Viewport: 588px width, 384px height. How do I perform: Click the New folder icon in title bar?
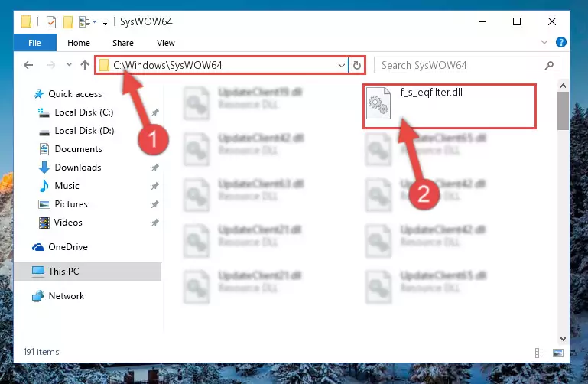click(68, 21)
